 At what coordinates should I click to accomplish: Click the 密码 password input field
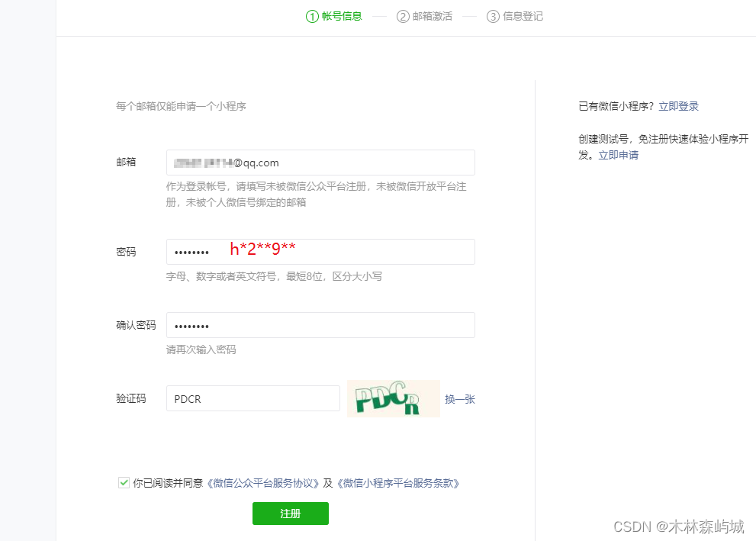pos(320,251)
